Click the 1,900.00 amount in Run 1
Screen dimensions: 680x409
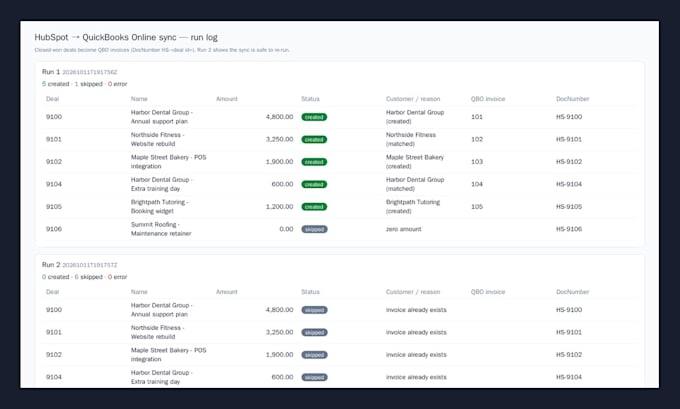279,162
